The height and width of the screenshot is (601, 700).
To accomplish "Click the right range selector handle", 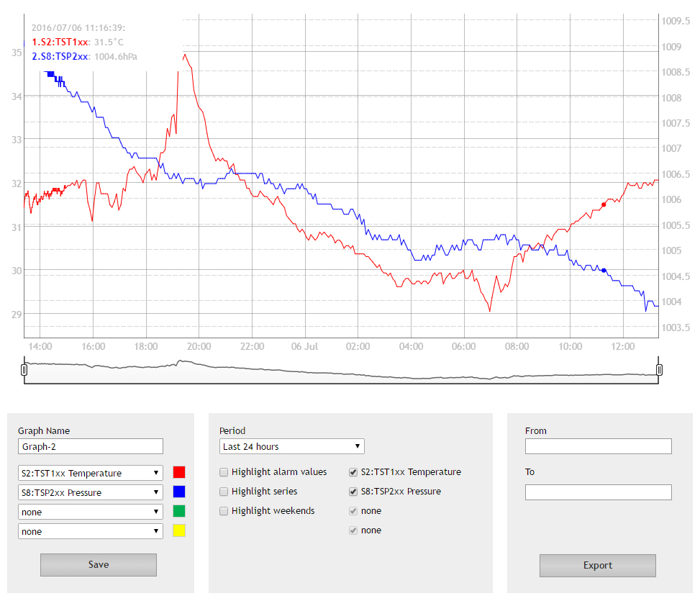I will pos(659,370).
